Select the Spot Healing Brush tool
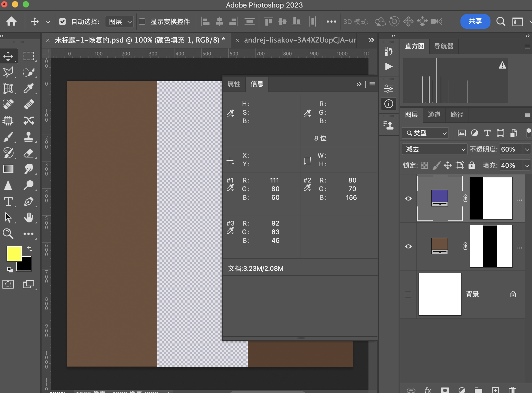Image resolution: width=532 pixels, height=393 pixels. [x=8, y=104]
